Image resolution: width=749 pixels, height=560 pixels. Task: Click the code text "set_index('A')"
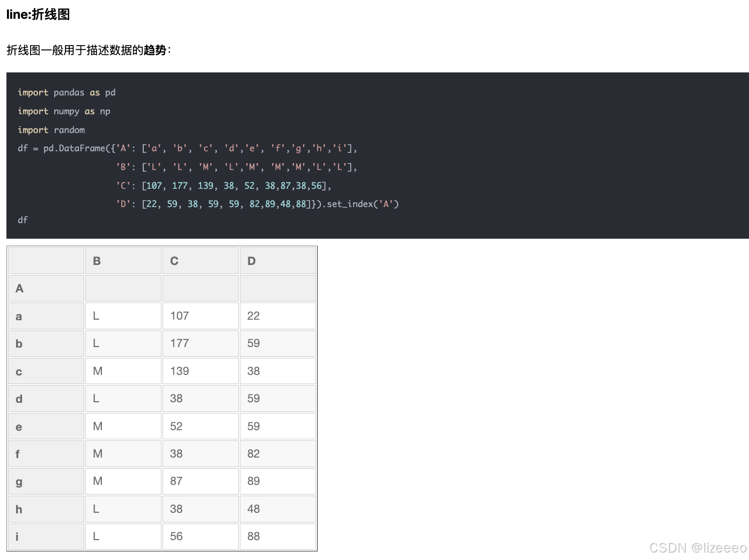(x=363, y=204)
